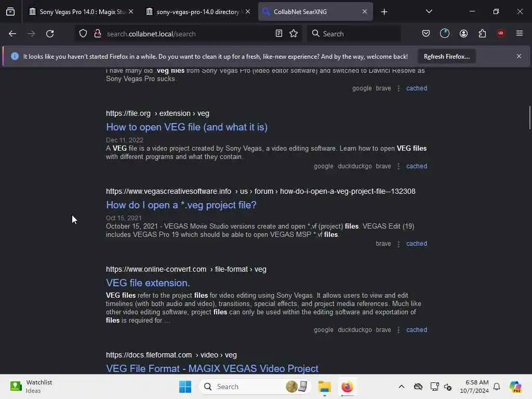Image resolution: width=532 pixels, height=399 pixels.
Task: Open VEG File Format MAGIX VEGAS result
Action: tap(212, 368)
